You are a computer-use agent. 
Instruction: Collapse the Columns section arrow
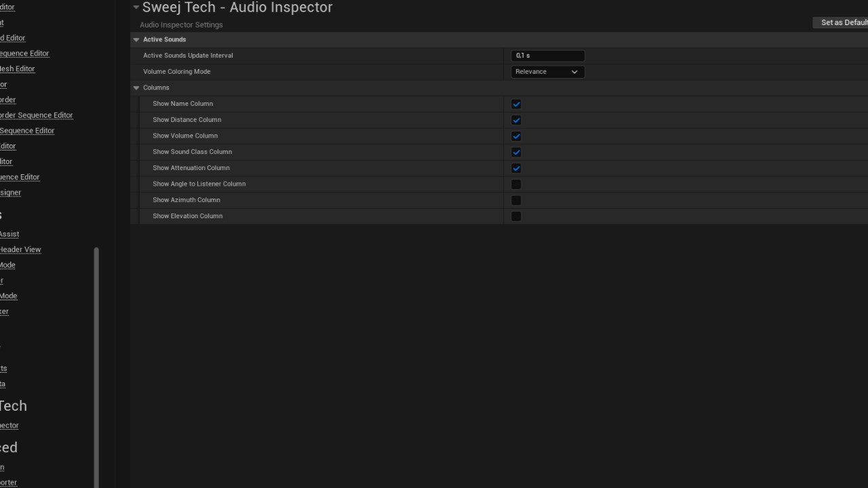click(x=136, y=88)
